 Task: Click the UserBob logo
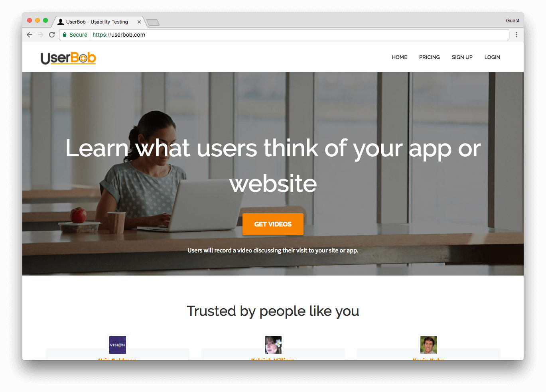pyautogui.click(x=68, y=58)
